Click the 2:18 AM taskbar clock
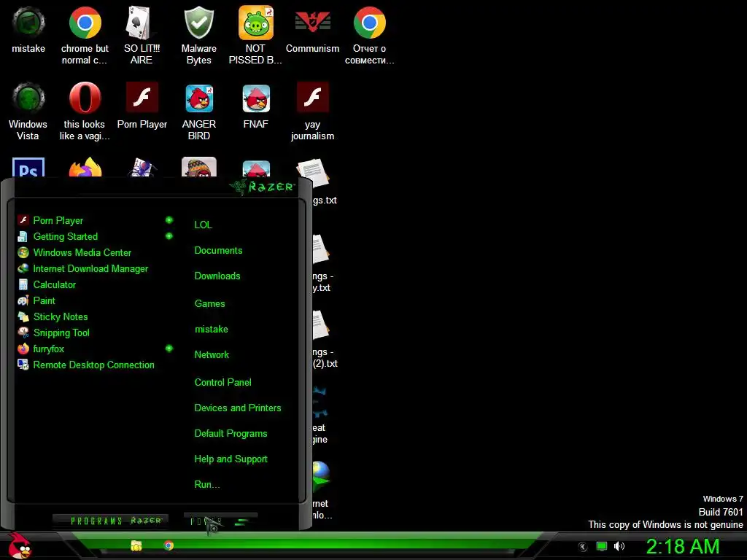The width and height of the screenshot is (747, 560). click(x=682, y=547)
